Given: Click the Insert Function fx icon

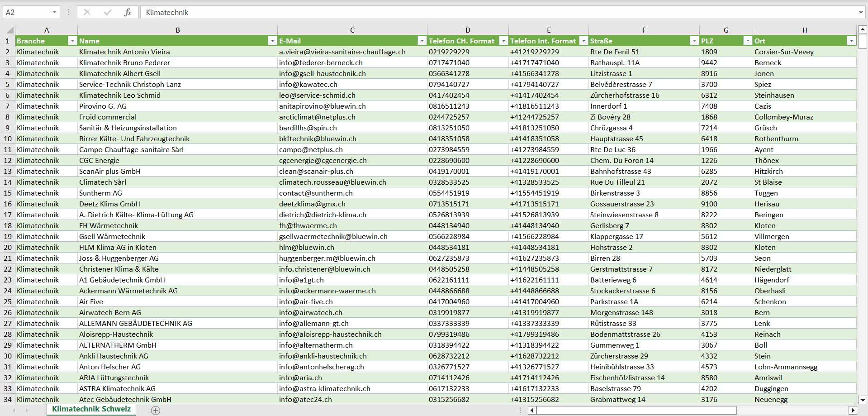Looking at the screenshot, I should [128, 12].
